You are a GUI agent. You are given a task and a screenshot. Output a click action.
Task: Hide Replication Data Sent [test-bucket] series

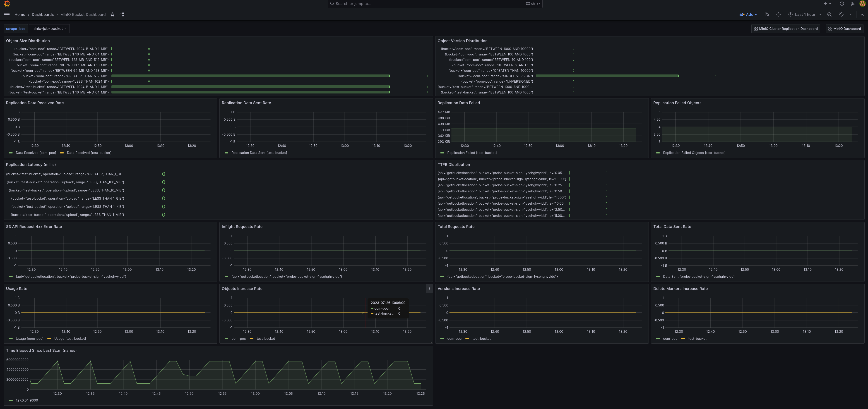pyautogui.click(x=259, y=153)
